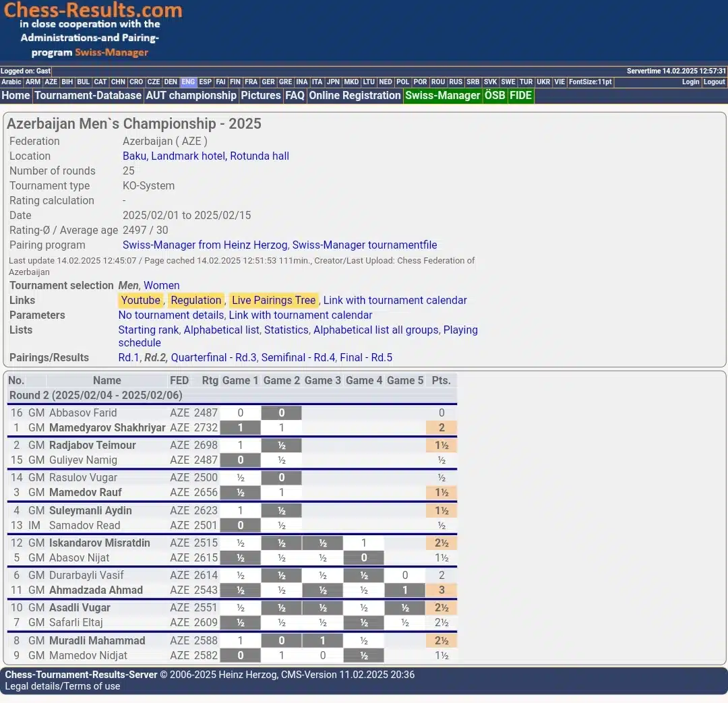Open the Home menu item

16,96
